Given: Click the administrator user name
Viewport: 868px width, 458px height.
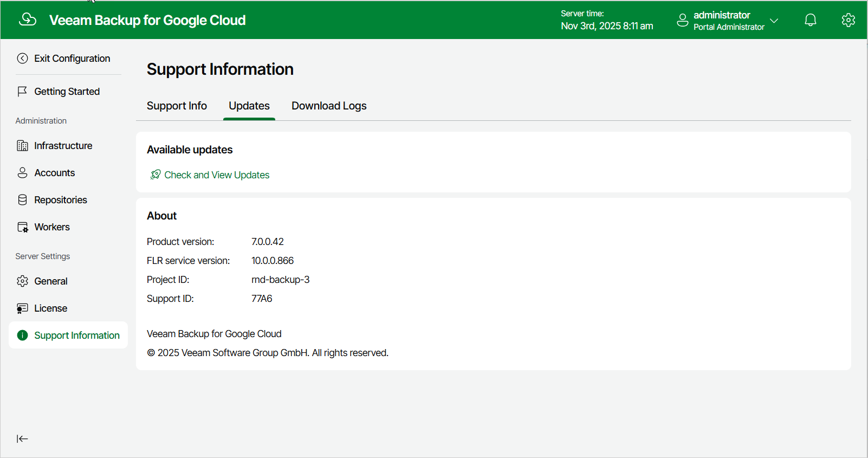Looking at the screenshot, I should click(x=722, y=15).
